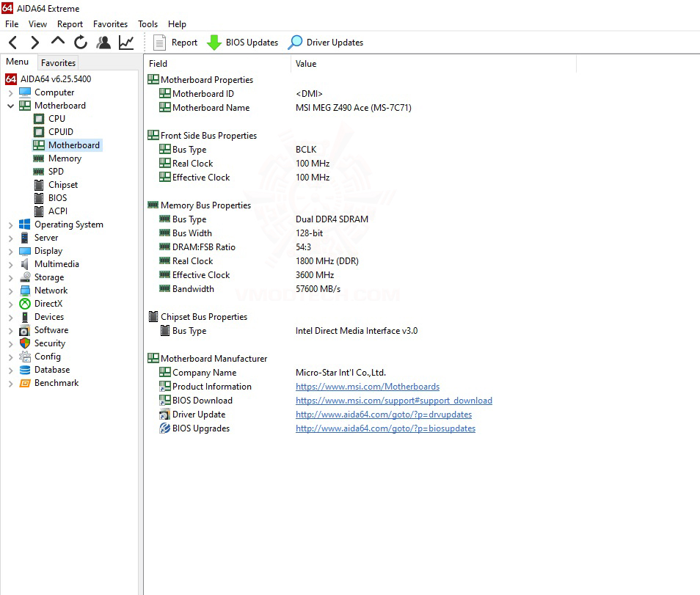700x595 pixels.
Task: Open the aida64 drvupdates link
Action: pyautogui.click(x=384, y=415)
